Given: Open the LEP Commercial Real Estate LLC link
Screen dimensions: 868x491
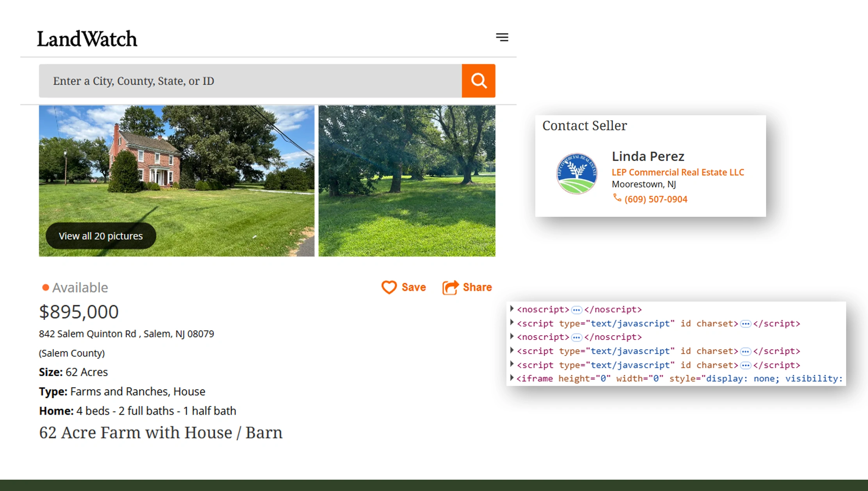Looking at the screenshot, I should [678, 172].
